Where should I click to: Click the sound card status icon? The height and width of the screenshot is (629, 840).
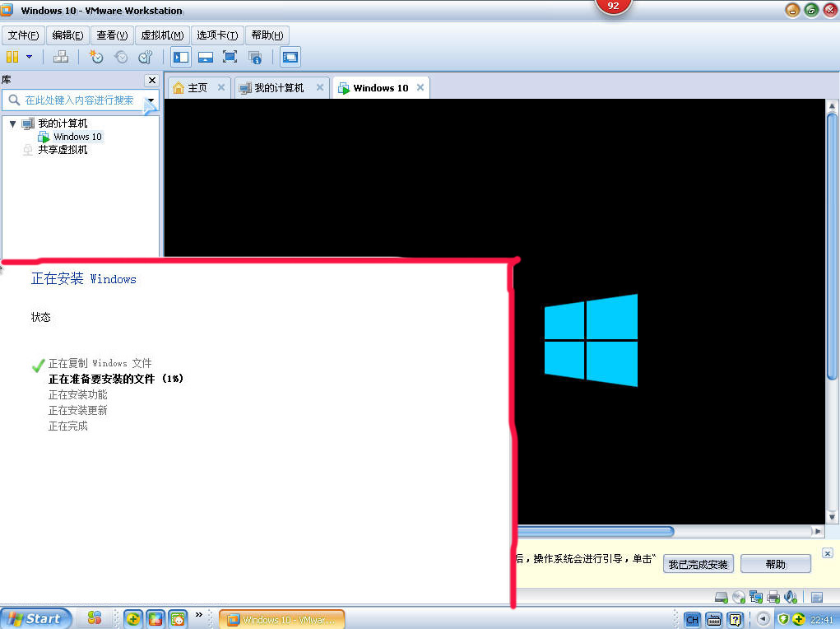790,597
